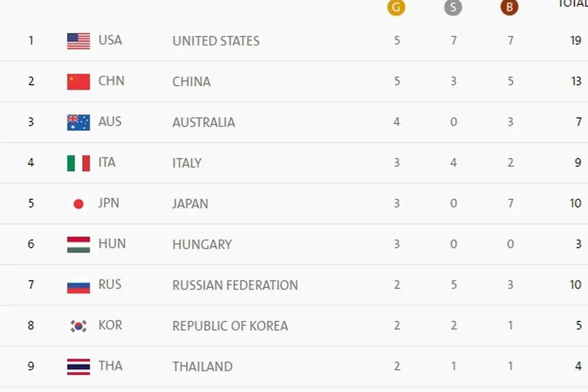This screenshot has width=588, height=392.
Task: Click the KOR country code
Action: coord(110,325)
